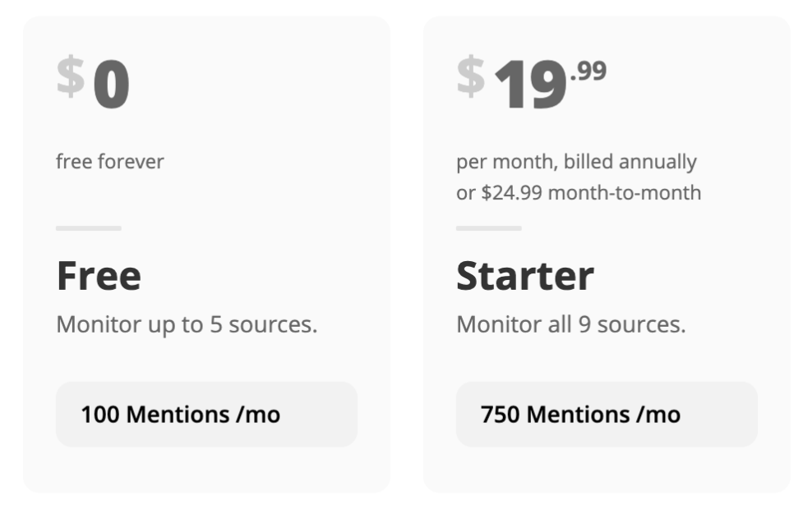Click the .99 superscript cents
This screenshot has width=812, height=514.
[588, 72]
